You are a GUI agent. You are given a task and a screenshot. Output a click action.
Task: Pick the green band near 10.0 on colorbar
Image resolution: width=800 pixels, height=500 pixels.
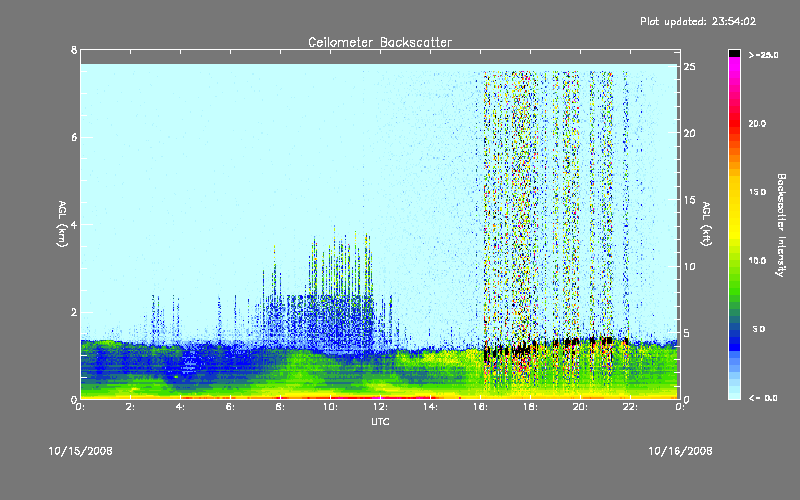click(734, 265)
